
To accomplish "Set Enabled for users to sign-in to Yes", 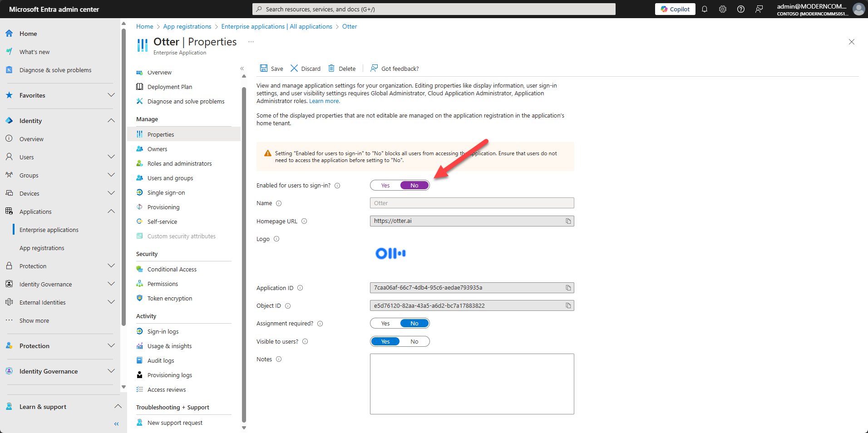I will tap(385, 185).
